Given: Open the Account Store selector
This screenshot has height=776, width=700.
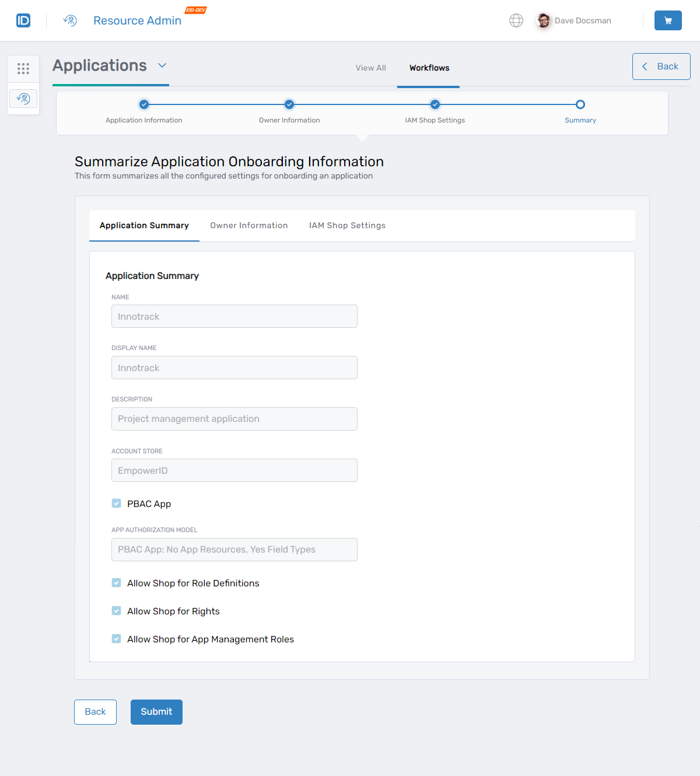Looking at the screenshot, I should tap(234, 470).
